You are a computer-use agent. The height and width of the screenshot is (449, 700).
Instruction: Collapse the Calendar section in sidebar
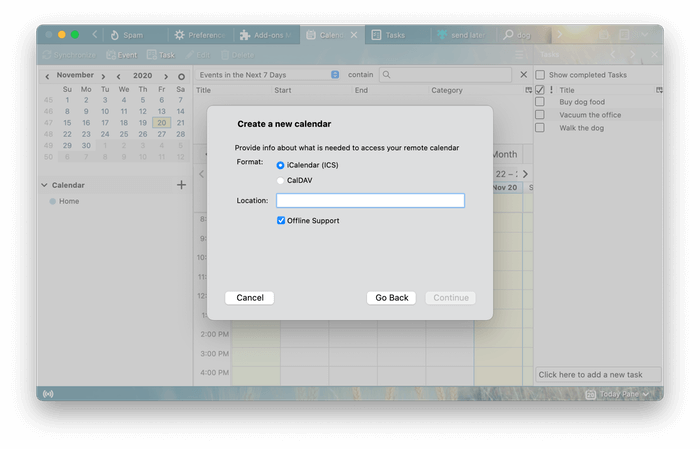44,185
